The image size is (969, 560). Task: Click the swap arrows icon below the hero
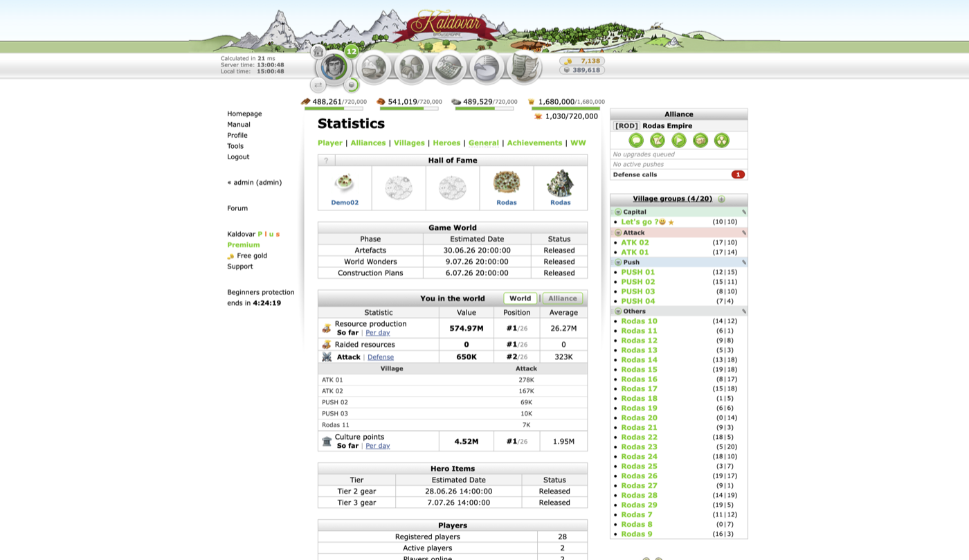pyautogui.click(x=318, y=84)
